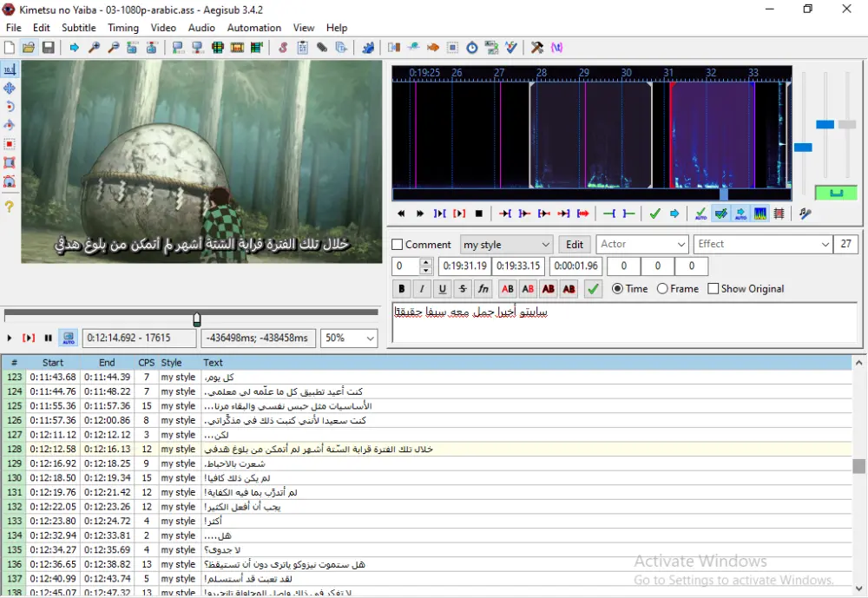Apply underline formatting to subtitle

tap(443, 288)
